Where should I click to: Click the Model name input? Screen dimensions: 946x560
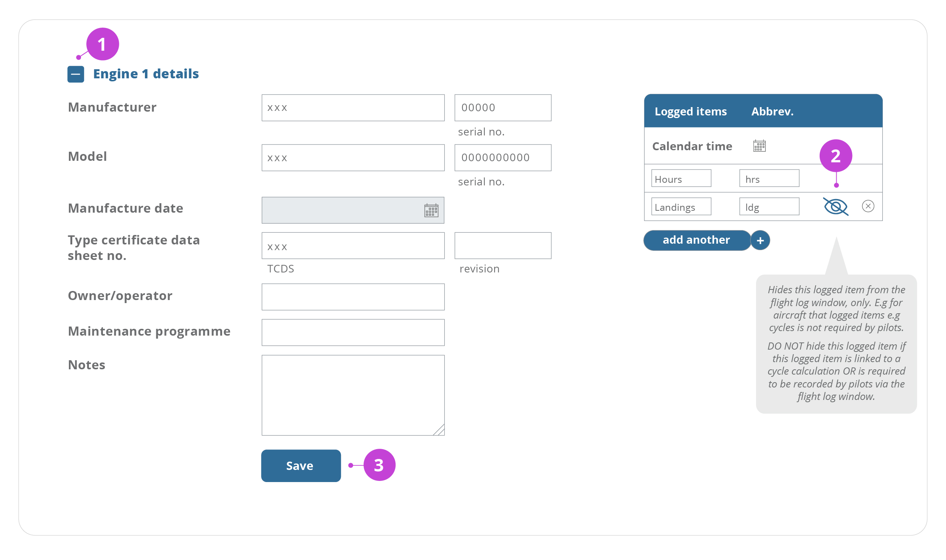click(x=353, y=158)
